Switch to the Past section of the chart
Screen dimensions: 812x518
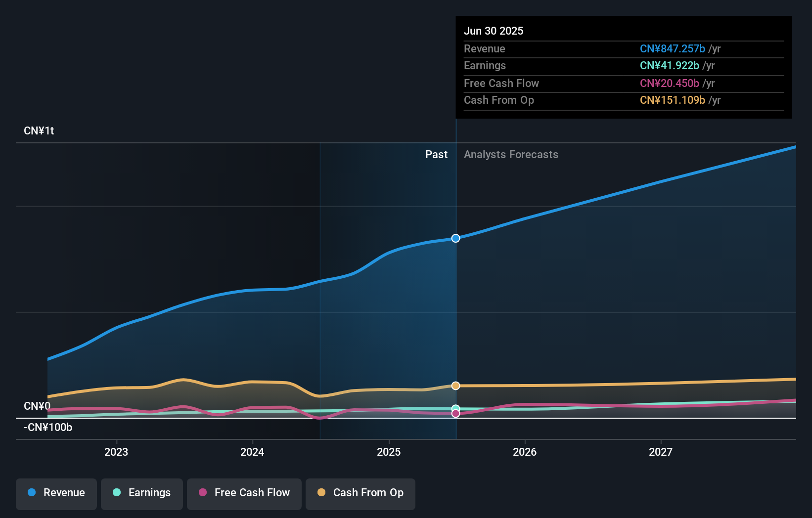436,154
